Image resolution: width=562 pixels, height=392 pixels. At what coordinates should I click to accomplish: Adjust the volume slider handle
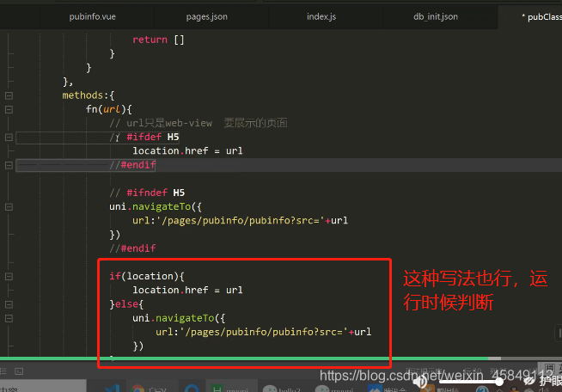pyautogui.click(x=499, y=383)
